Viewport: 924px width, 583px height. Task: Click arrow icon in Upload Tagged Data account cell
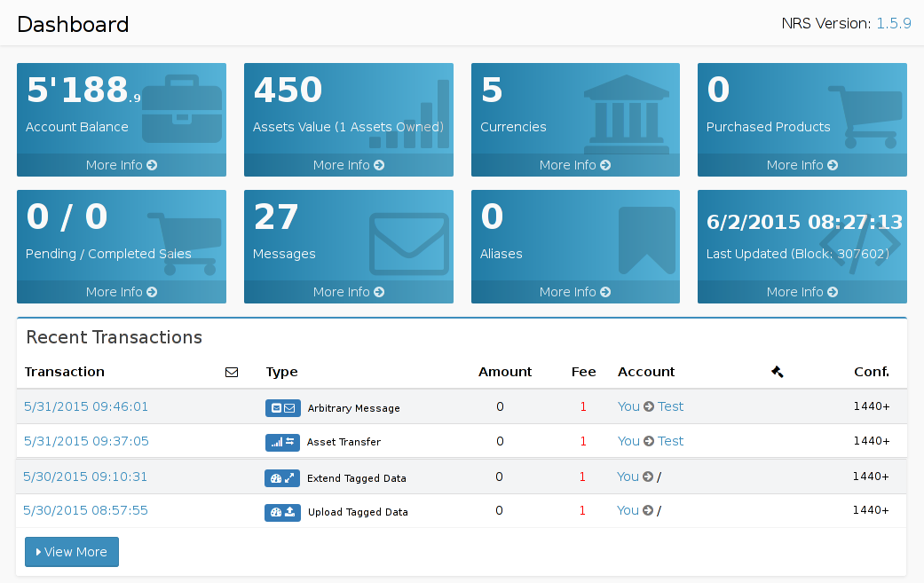(x=648, y=510)
